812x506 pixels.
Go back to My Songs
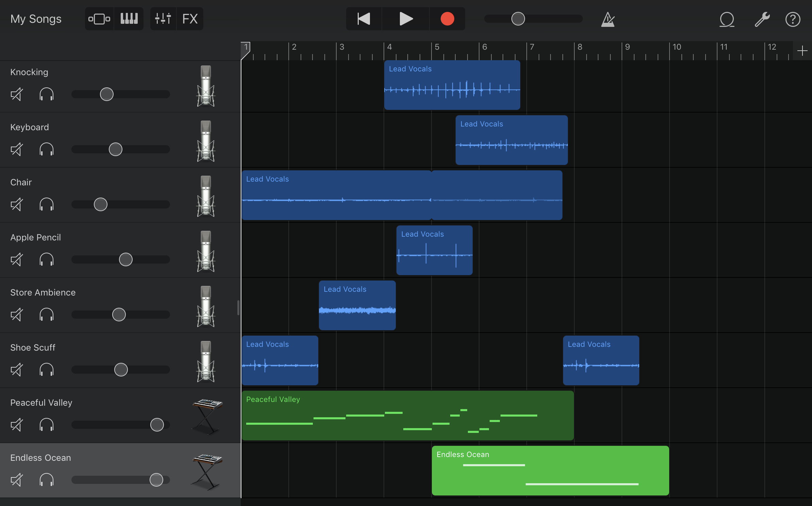point(36,19)
